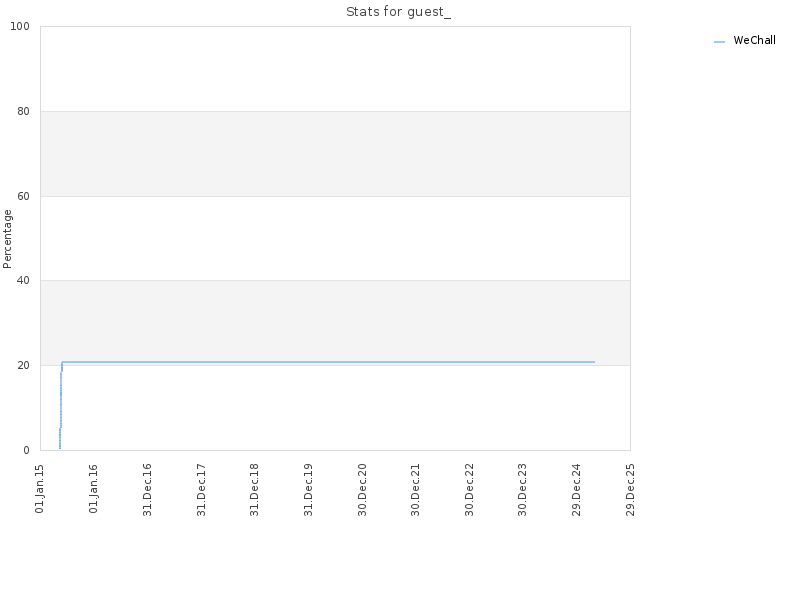Click the WeChall legend color swatch
The width and height of the screenshot is (800, 600).
click(719, 42)
